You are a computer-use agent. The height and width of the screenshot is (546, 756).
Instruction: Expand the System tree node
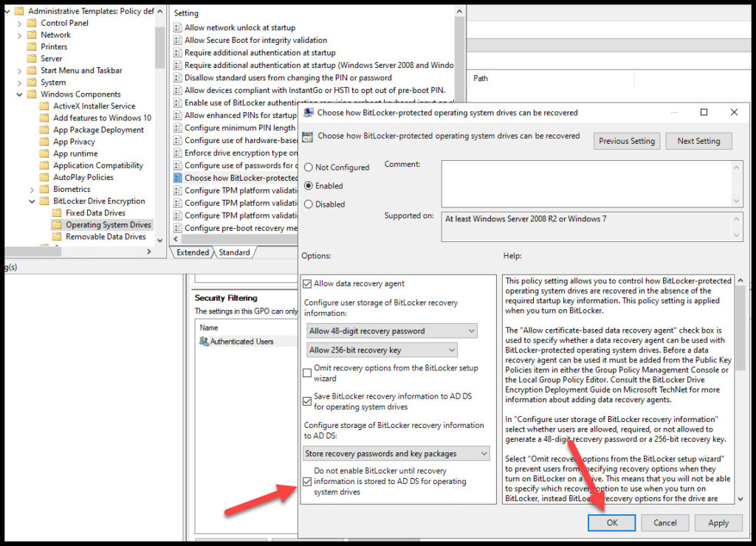19,83
